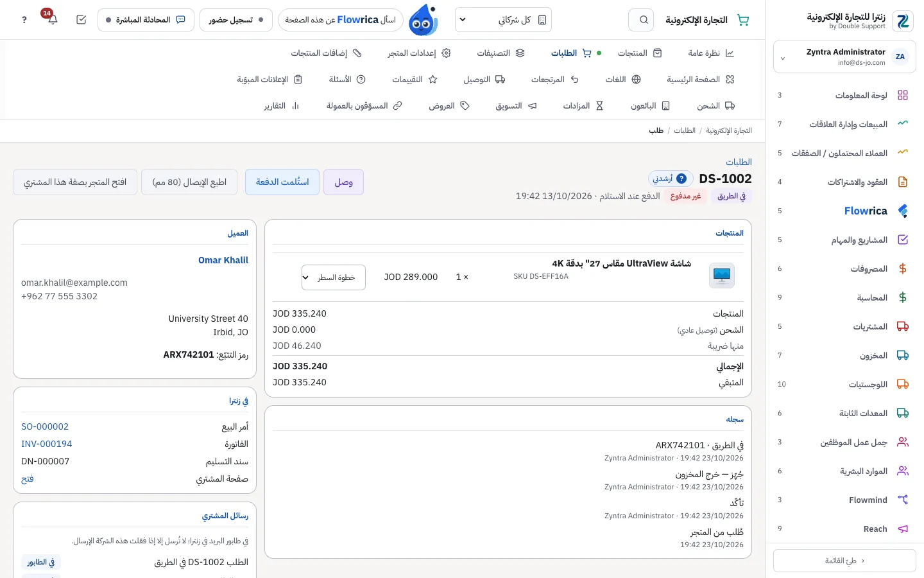Screen dimensions: 924x578
Task: Open the خطوة السطر line step dropdown
Action: click(334, 277)
